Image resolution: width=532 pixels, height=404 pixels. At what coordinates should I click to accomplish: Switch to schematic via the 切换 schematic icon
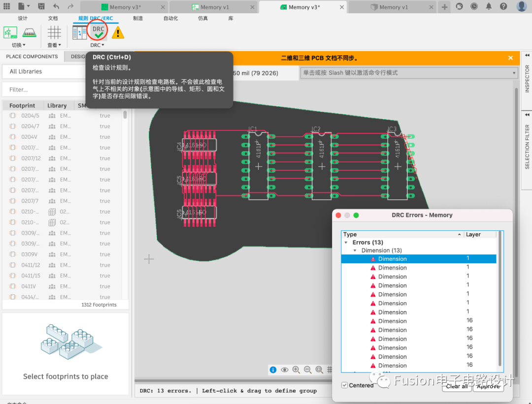click(10, 32)
